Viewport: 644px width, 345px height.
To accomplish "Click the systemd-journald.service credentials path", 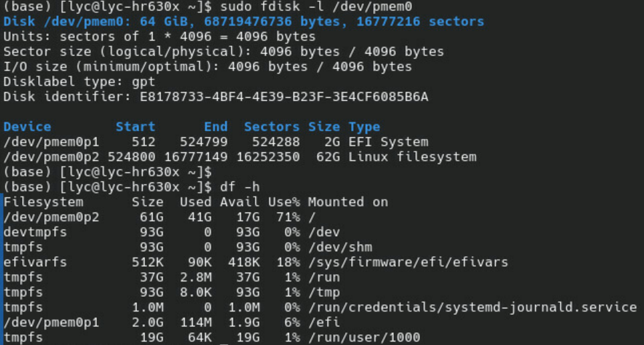I will tap(472, 308).
